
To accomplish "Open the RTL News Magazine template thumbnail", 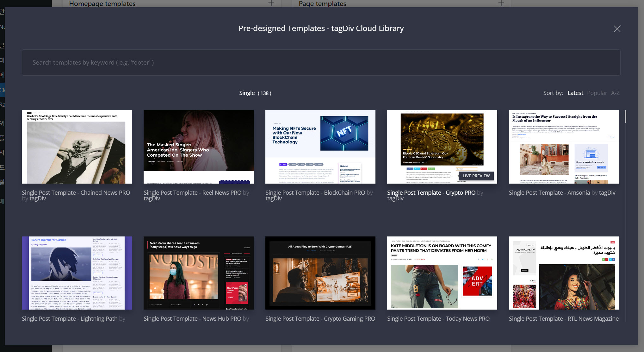I will coord(564,273).
